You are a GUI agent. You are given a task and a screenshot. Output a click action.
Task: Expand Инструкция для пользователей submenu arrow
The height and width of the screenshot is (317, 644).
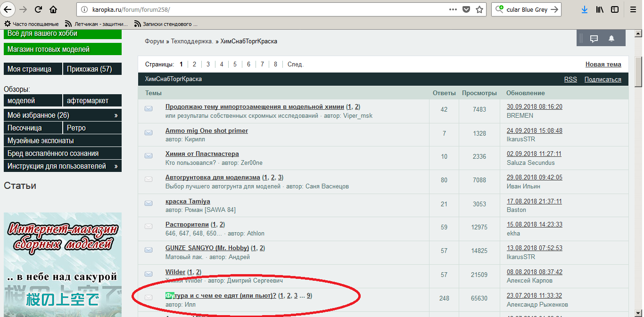(116, 166)
